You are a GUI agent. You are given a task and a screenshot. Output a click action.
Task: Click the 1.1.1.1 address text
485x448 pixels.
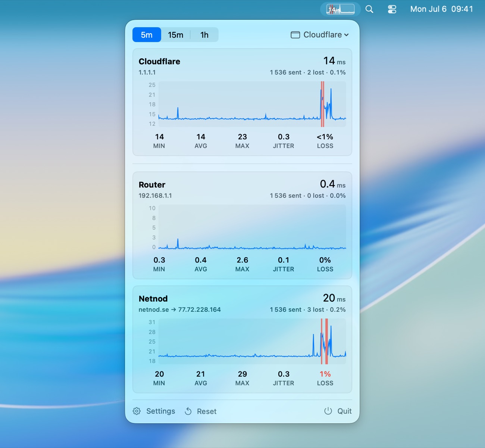click(x=147, y=72)
